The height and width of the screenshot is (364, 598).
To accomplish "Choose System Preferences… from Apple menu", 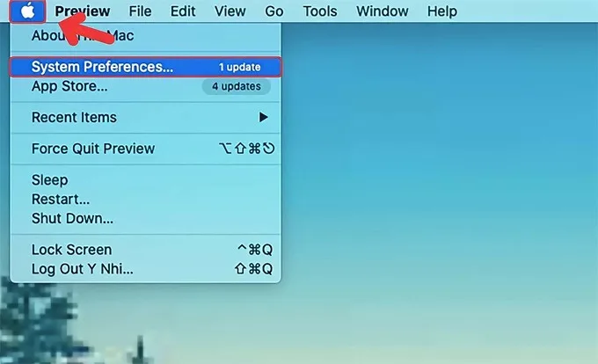I will coord(146,67).
